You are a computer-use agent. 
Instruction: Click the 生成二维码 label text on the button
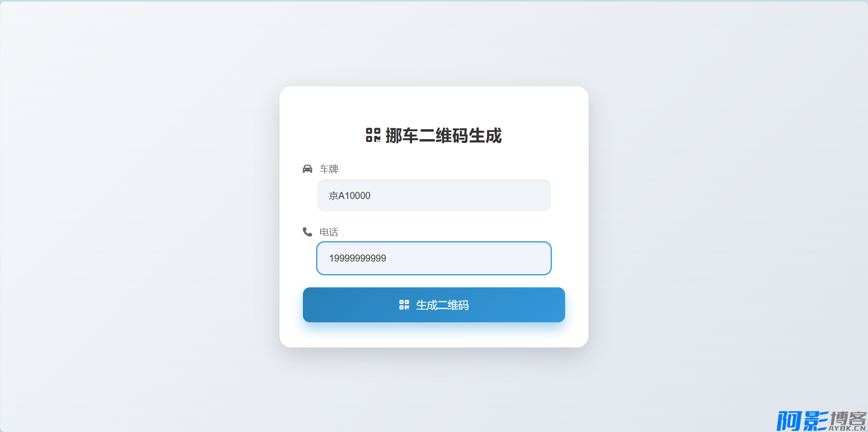click(442, 305)
